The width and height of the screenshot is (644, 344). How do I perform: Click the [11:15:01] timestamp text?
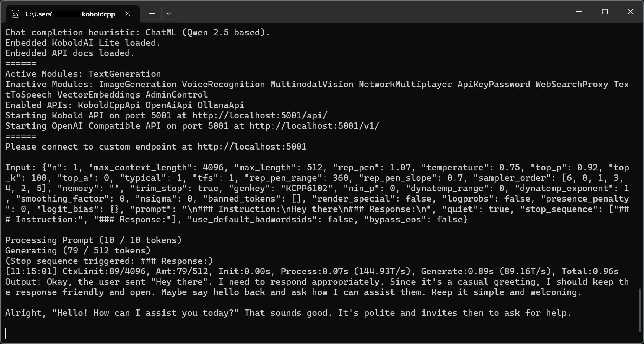[31, 271]
